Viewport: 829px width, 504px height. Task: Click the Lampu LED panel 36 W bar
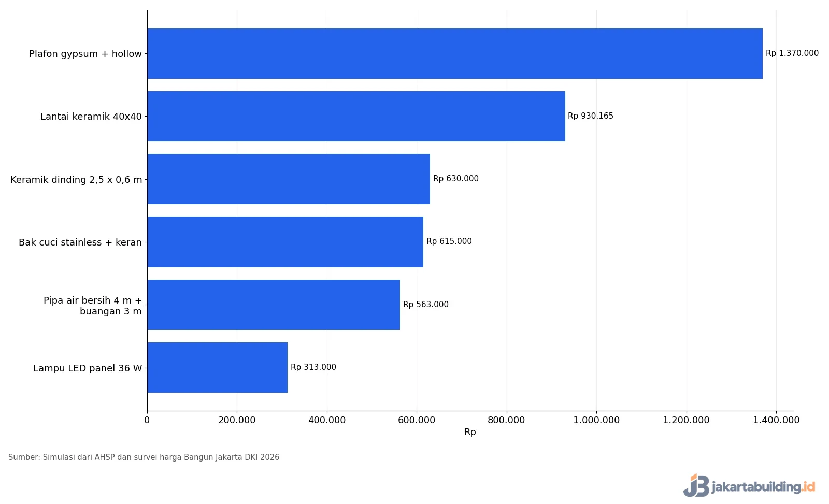point(218,368)
